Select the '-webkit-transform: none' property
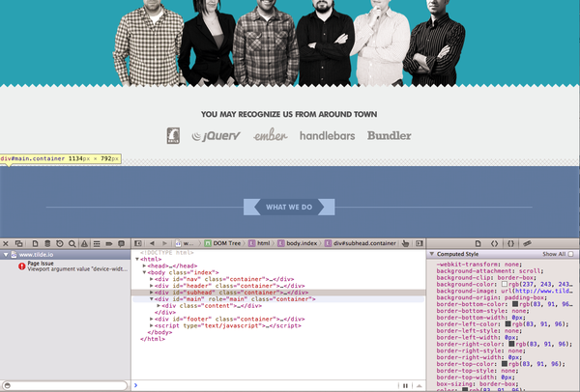This screenshot has width=580, height=392. click(479, 265)
